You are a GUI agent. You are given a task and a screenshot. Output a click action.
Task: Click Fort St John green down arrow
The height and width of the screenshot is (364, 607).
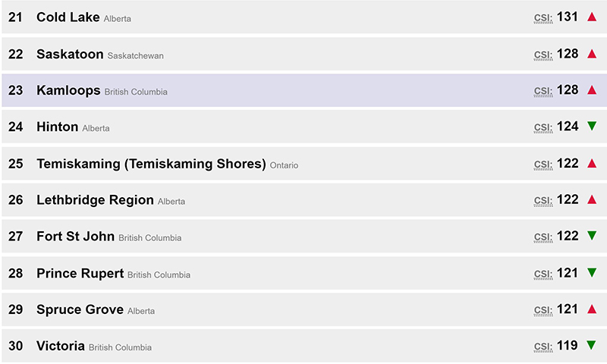593,236
